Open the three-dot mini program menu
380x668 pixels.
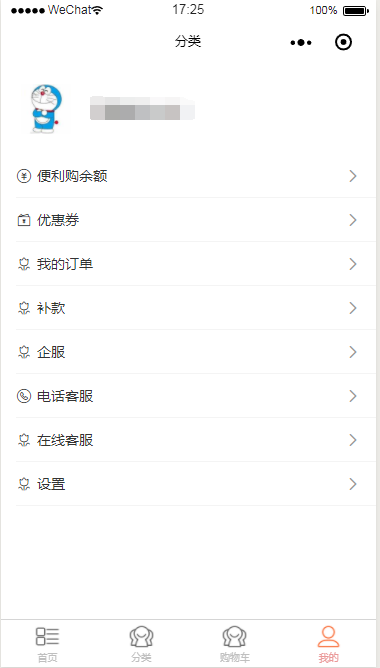coord(301,43)
